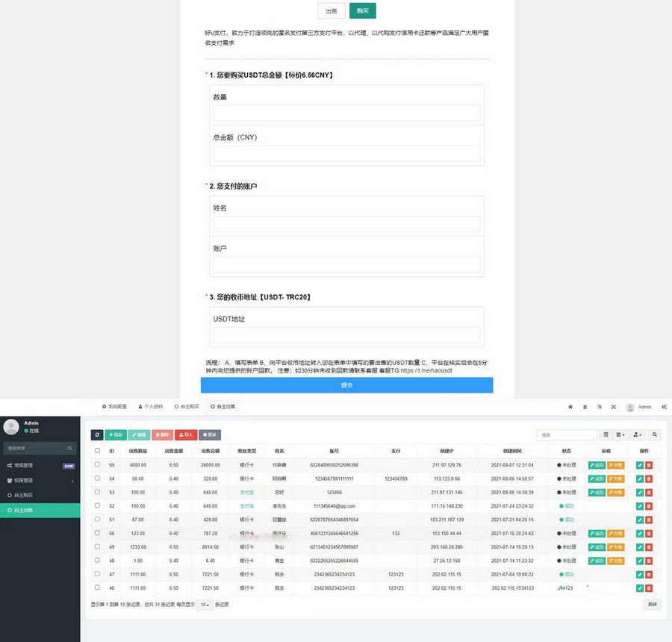Screen dimensions: 672x642
Task: Click the fullscreen toggle icon in the top navbar
Action: [x=615, y=407]
